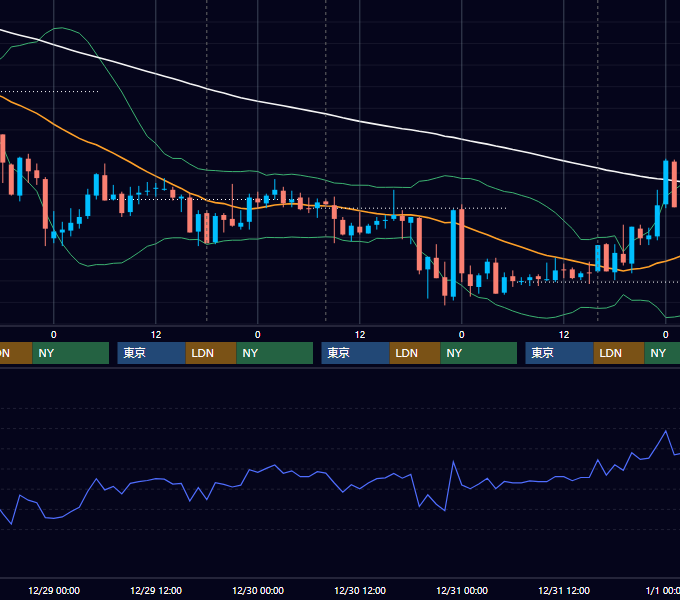Select the NY block spanning 12/30 00:00
680x600 pixels.
tap(275, 353)
